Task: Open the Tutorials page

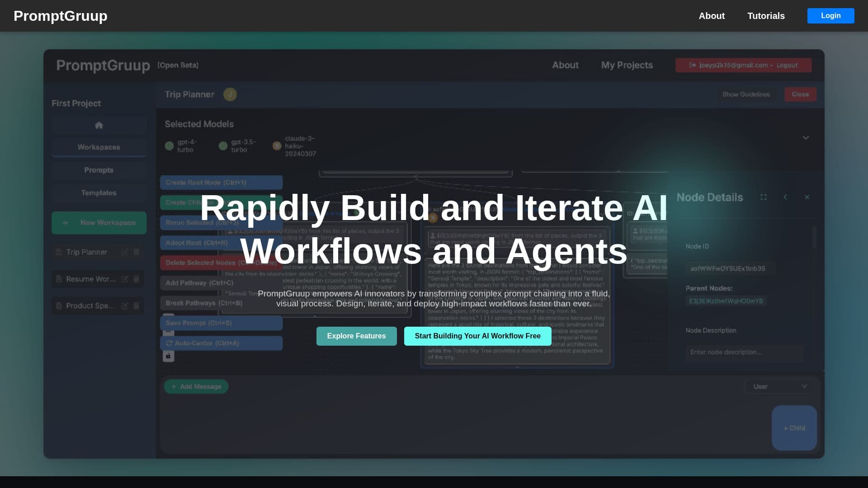Action: 766,16
